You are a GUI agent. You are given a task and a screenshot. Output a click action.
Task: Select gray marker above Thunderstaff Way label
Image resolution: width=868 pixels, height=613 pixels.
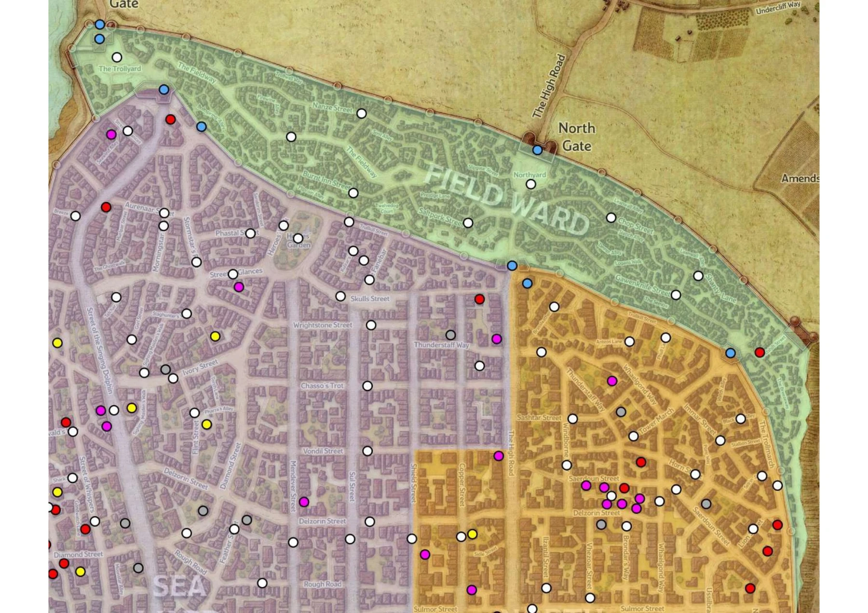click(450, 335)
